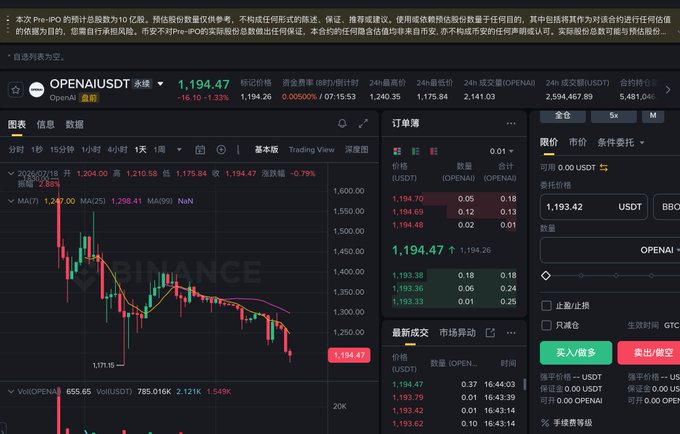Image resolution: width=680 pixels, height=434 pixels.
Task: Select the 基本版 basic chart view
Action: click(266, 150)
